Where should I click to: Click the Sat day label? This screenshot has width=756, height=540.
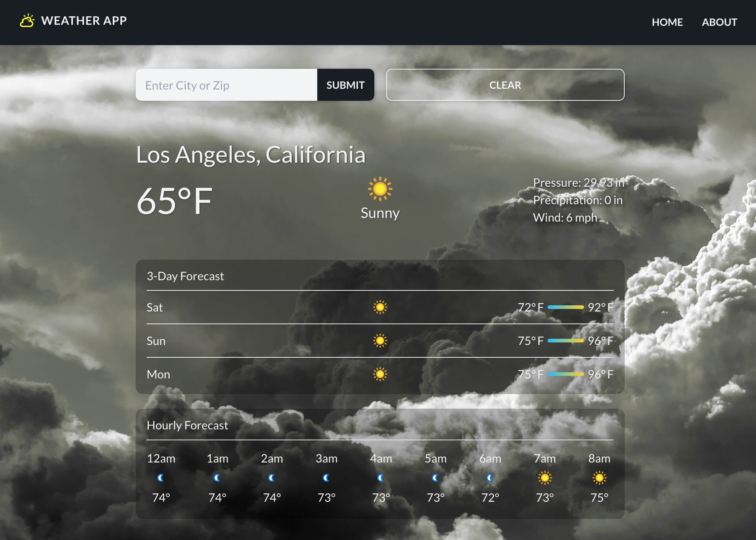click(x=155, y=307)
